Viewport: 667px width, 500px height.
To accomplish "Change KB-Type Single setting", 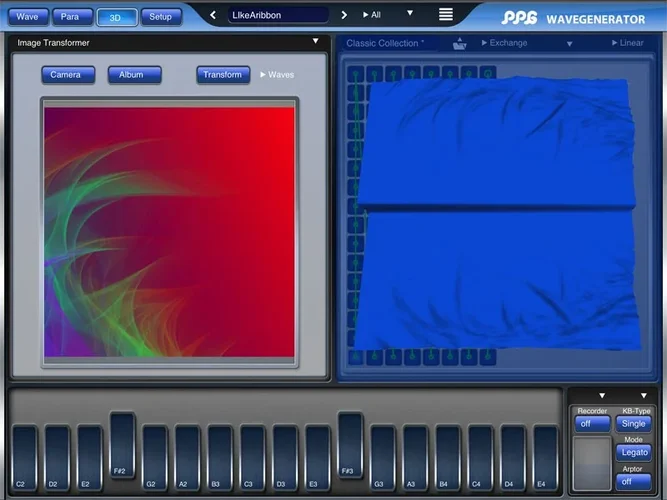I will (634, 424).
